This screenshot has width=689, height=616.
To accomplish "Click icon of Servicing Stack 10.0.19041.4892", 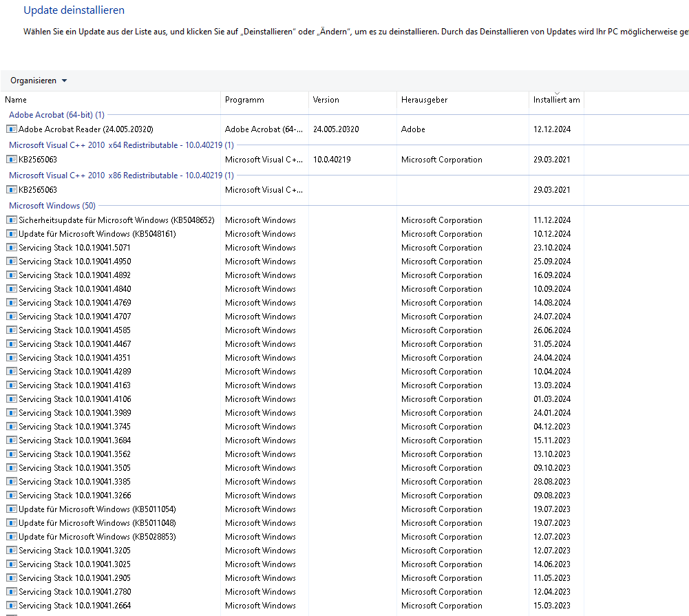I will [x=12, y=275].
